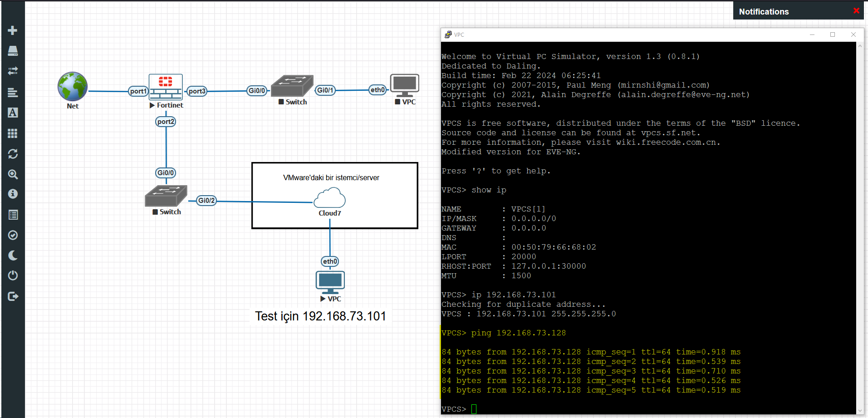Select the Add text tool
The image size is (868, 418).
(12, 113)
